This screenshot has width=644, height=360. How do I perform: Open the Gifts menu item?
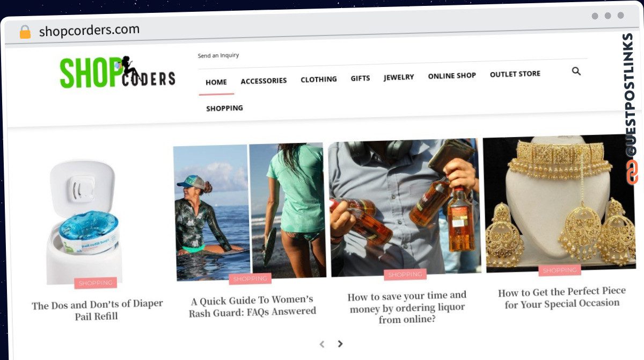pos(360,78)
